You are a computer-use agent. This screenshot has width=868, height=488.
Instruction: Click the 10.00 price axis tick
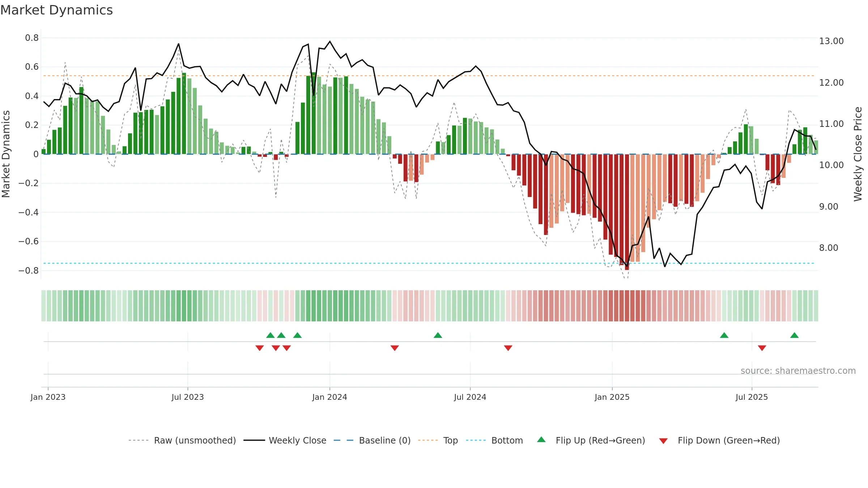[x=831, y=165]
